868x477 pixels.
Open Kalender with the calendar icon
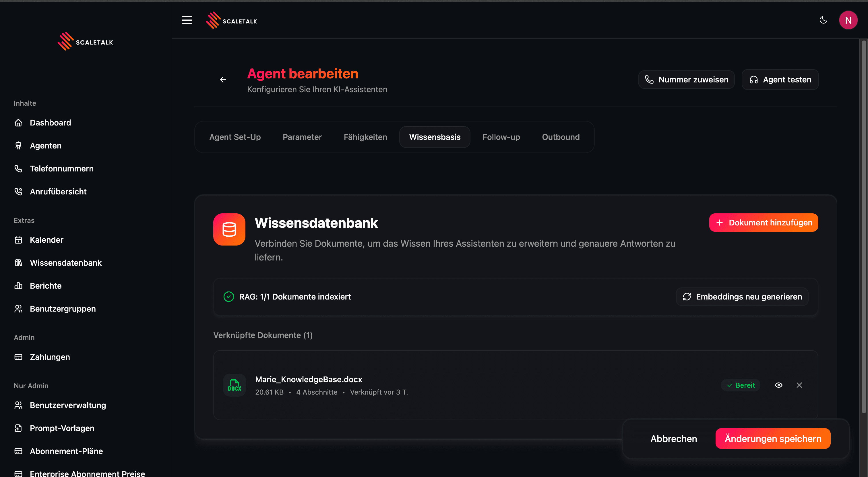pos(19,240)
